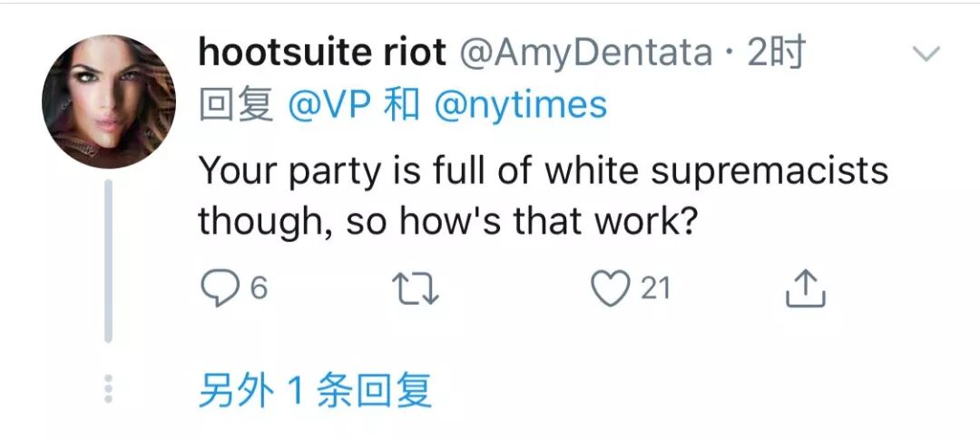Click the '回复' reply-to label
980x438 pixels.
tap(236, 105)
